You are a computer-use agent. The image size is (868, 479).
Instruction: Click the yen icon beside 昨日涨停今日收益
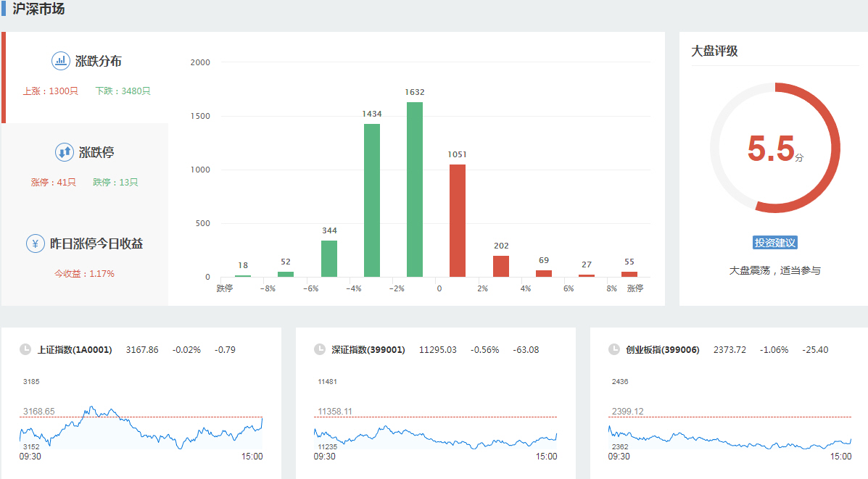tap(36, 243)
